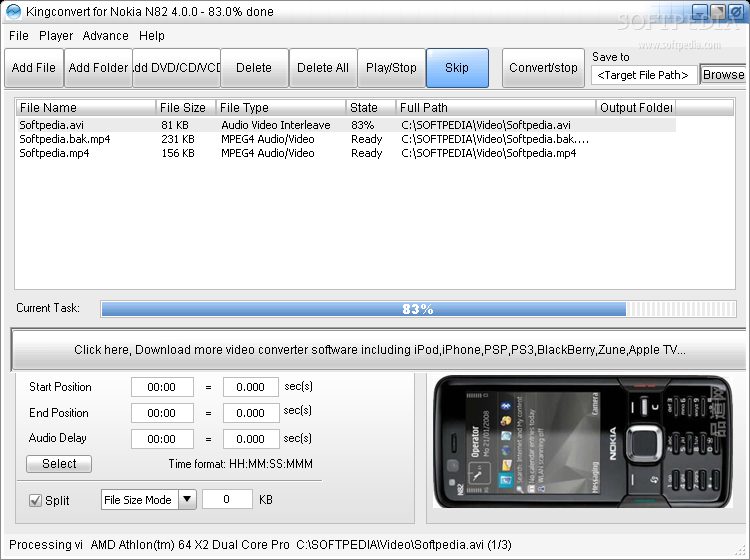Image resolution: width=750 pixels, height=560 pixels.
Task: Click the Start Position seconds field
Action: coord(251,387)
